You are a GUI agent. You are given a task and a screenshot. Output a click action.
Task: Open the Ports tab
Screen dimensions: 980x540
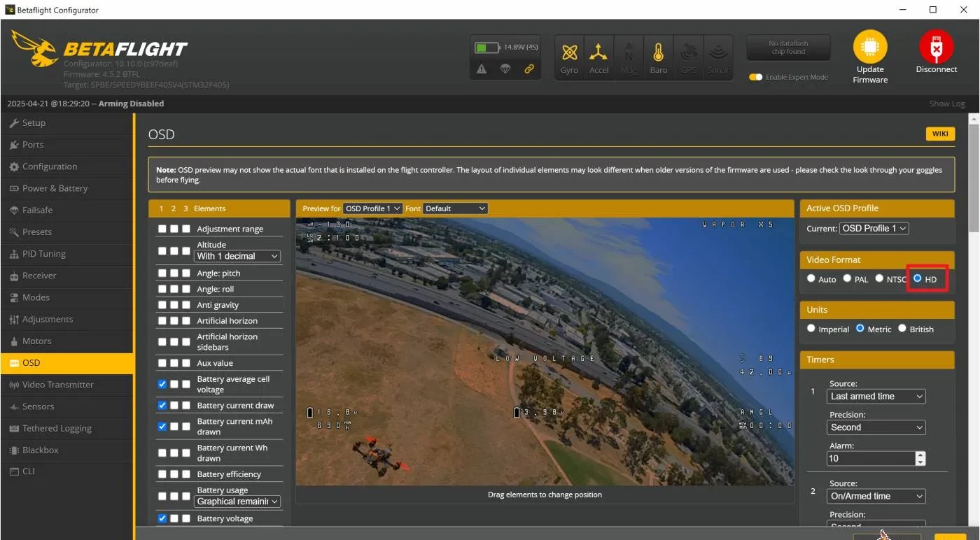pyautogui.click(x=66, y=145)
